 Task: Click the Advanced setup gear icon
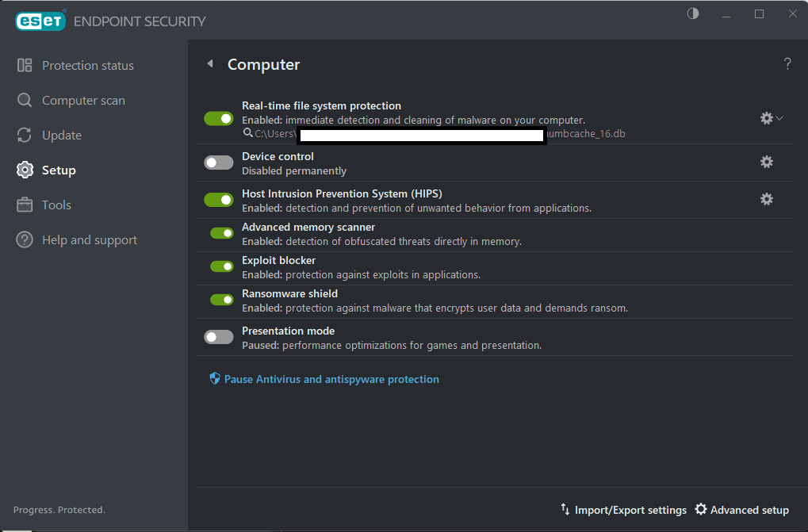click(x=701, y=509)
